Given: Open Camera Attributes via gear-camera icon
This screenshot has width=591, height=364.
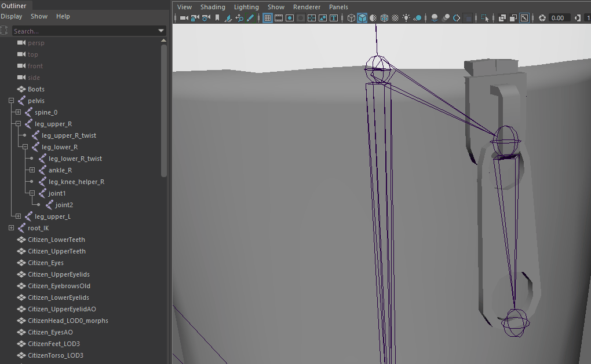Looking at the screenshot, I should pos(206,18).
